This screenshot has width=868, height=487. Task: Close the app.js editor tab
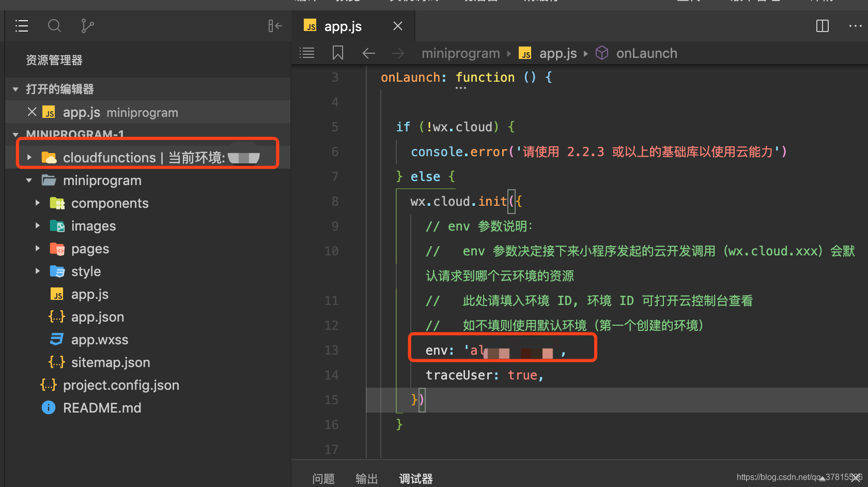coord(397,26)
